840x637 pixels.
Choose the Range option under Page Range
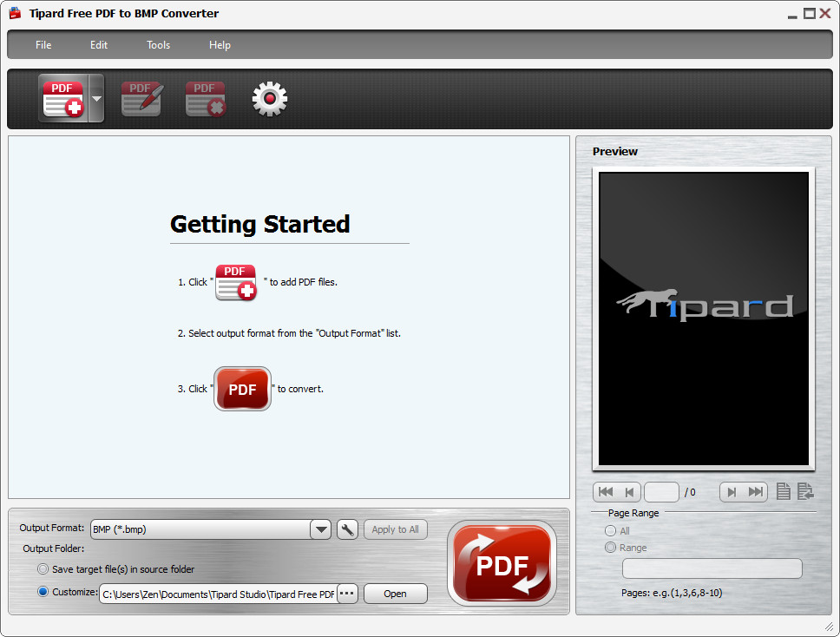[610, 548]
